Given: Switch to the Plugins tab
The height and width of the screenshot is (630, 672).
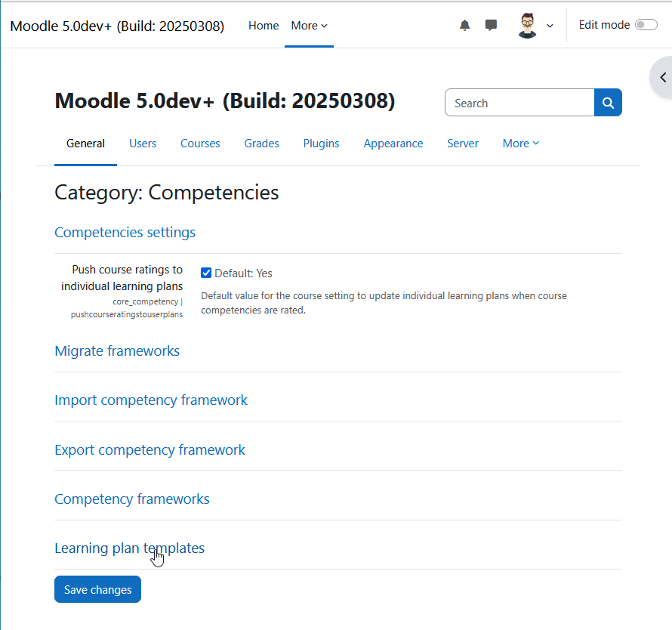Looking at the screenshot, I should pyautogui.click(x=321, y=144).
